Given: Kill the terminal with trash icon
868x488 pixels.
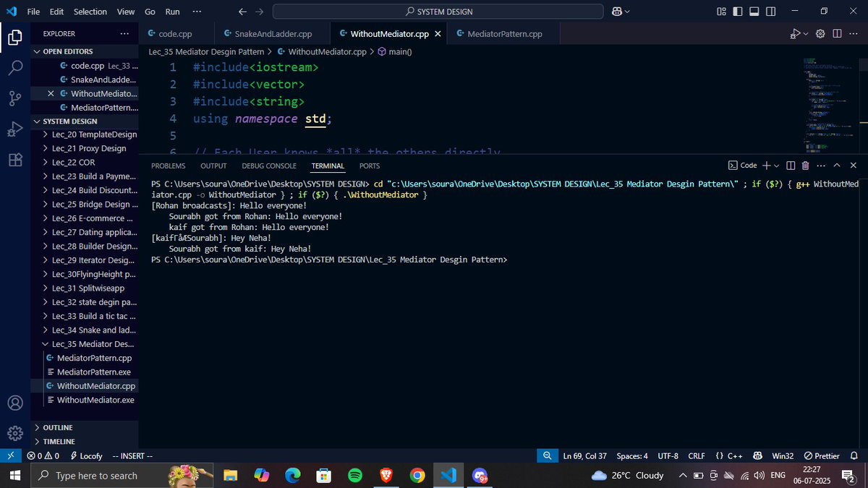Looking at the screenshot, I should pyautogui.click(x=805, y=166).
